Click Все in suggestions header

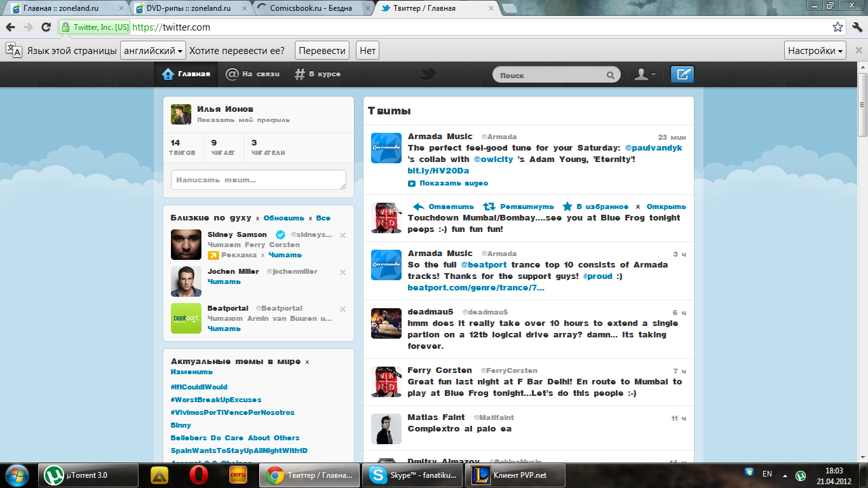point(323,218)
